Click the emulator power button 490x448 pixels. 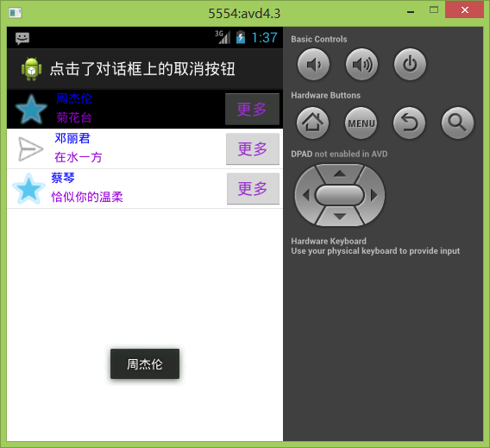coord(410,64)
